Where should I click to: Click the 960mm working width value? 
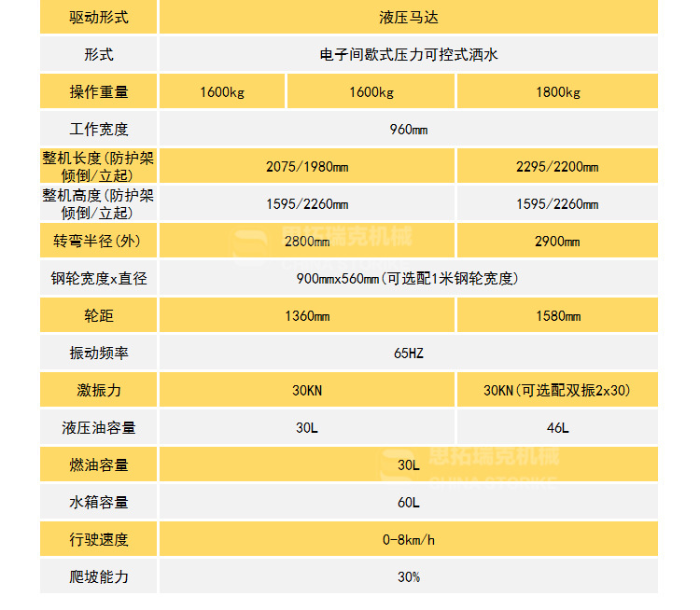408,130
